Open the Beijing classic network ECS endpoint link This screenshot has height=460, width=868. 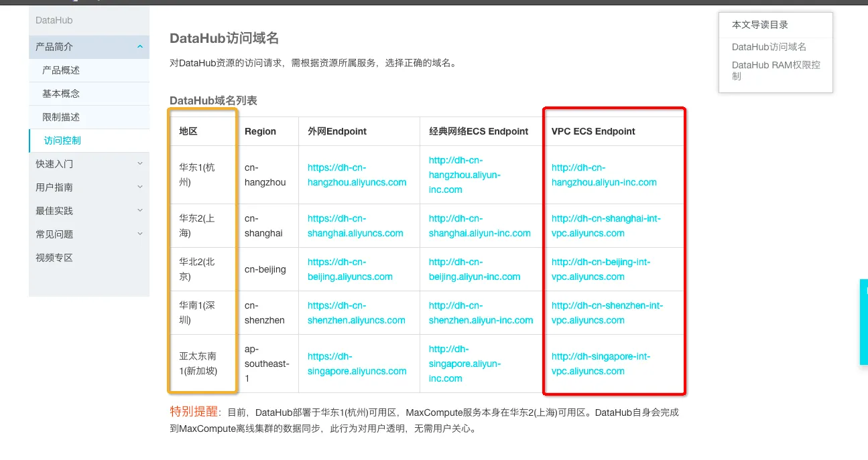click(475, 269)
